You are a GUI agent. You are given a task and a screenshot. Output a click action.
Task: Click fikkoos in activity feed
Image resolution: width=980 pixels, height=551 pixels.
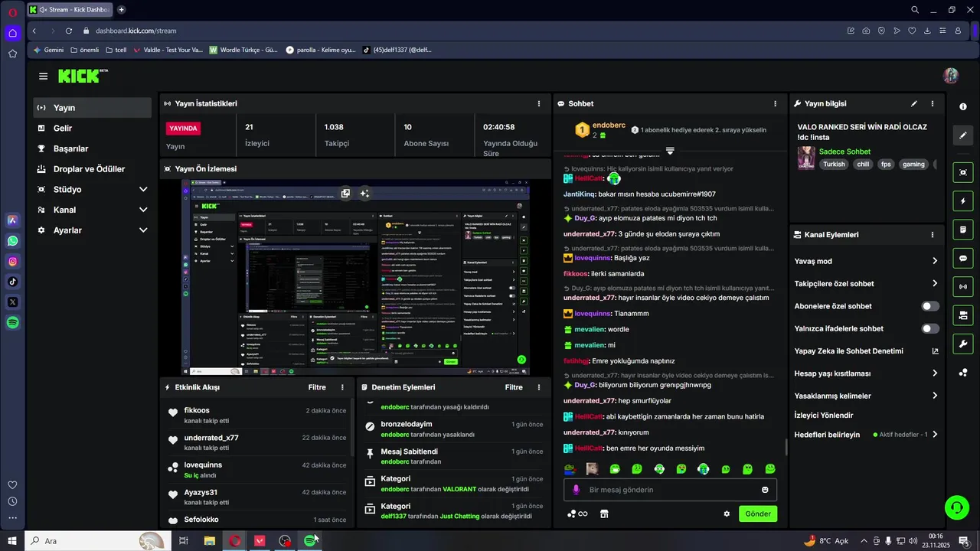(x=197, y=410)
